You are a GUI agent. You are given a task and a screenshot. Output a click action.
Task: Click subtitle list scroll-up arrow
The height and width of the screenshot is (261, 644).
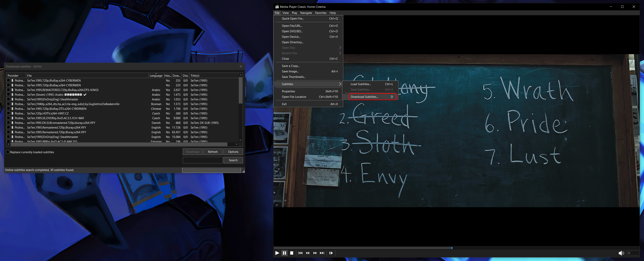tap(240, 75)
